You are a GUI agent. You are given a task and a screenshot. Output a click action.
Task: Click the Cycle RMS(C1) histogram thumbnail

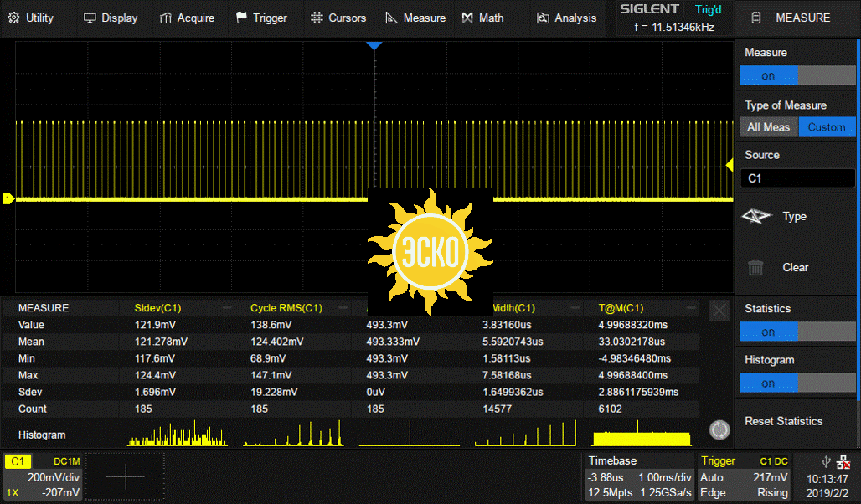(x=293, y=433)
